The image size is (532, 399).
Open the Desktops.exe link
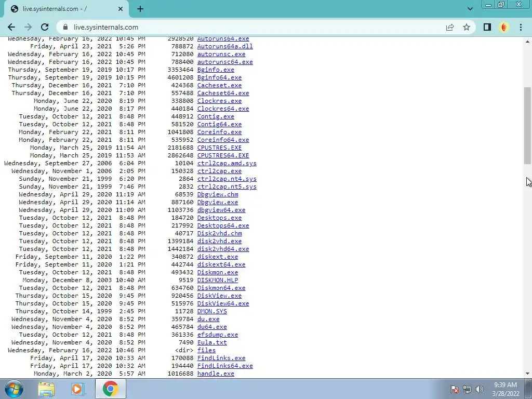(220, 218)
